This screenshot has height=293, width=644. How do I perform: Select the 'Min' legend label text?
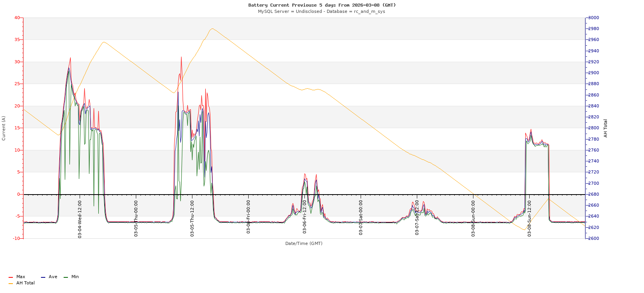pos(75,277)
